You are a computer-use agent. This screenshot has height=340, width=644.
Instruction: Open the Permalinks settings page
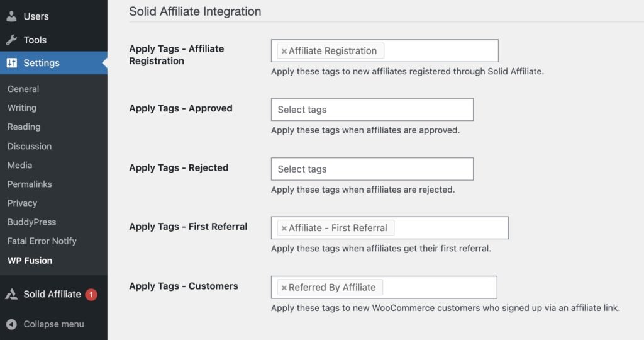pyautogui.click(x=30, y=184)
